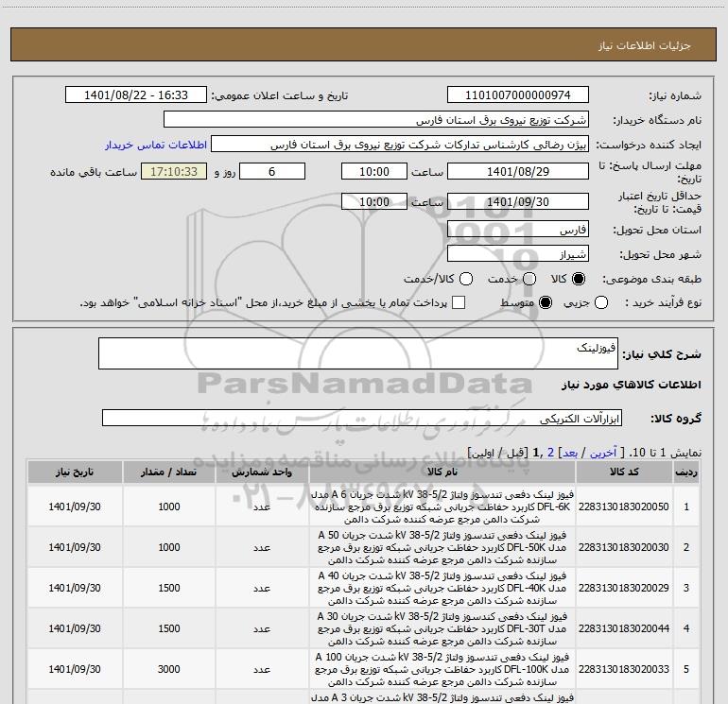Click the quantity 1500 in row 3
728x704 pixels.
(x=168, y=588)
